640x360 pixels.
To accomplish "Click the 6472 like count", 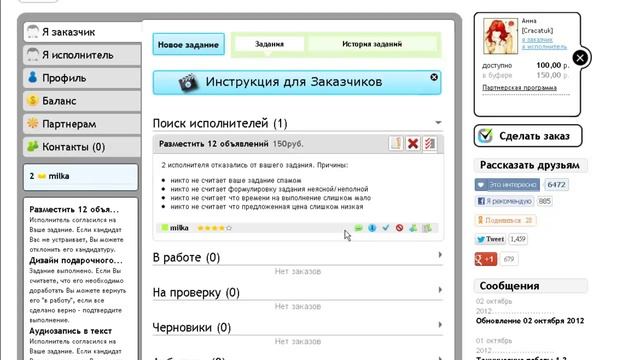I will [556, 184].
